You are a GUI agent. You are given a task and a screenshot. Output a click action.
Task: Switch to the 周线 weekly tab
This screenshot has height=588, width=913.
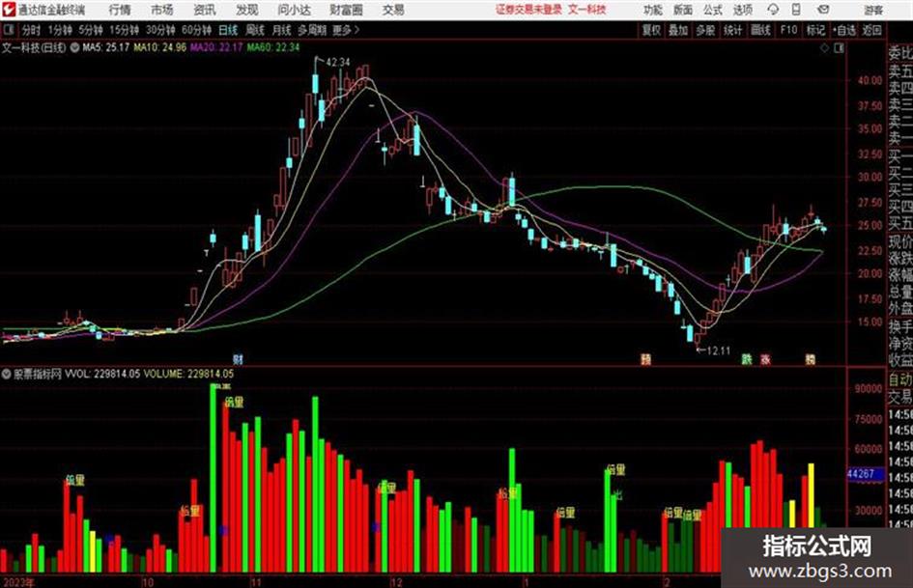click(255, 30)
